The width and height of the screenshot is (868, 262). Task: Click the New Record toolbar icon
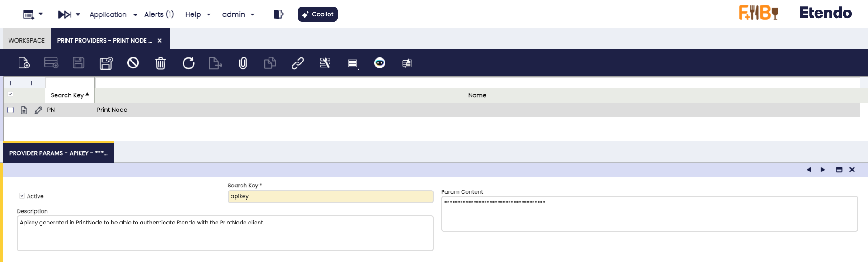[24, 63]
